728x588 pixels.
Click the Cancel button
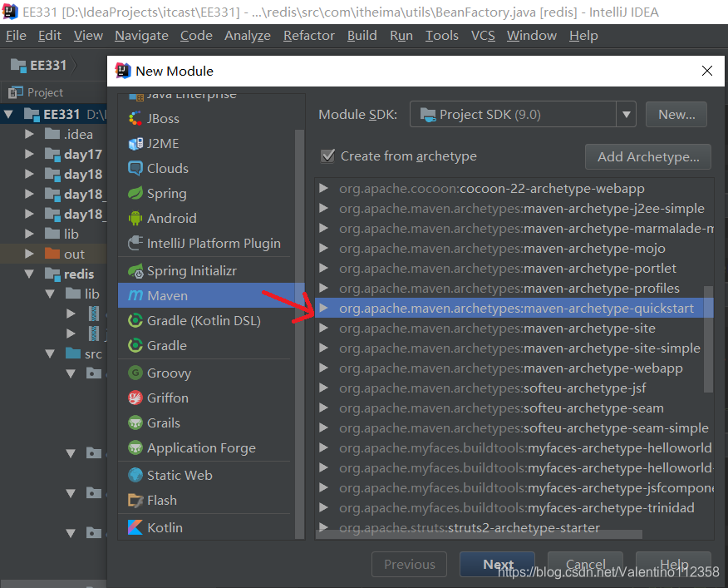585,564
